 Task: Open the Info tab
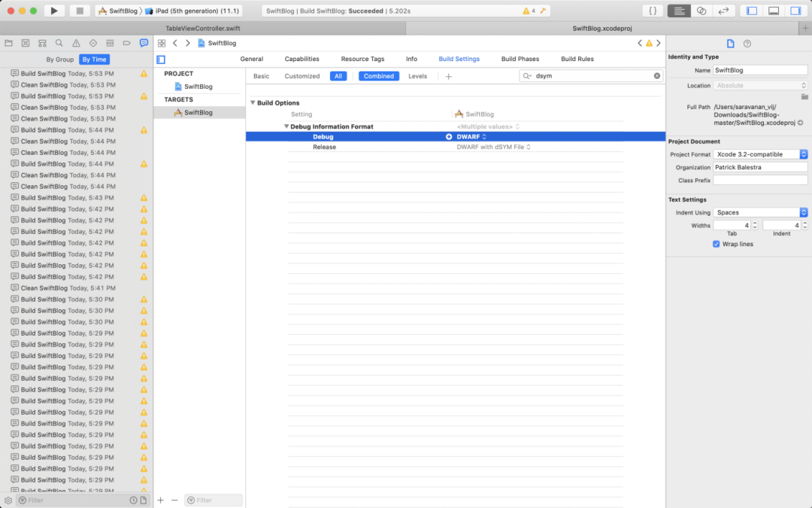(x=412, y=59)
